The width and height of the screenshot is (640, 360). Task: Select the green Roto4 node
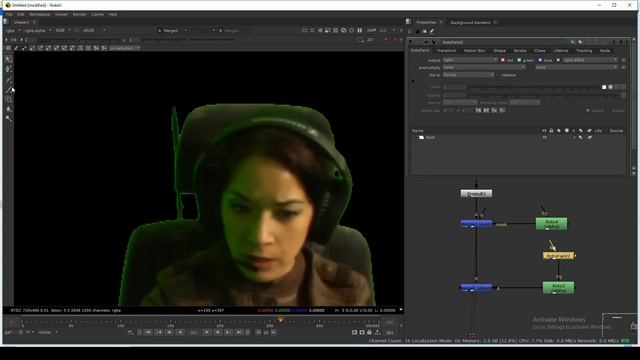[x=551, y=224]
